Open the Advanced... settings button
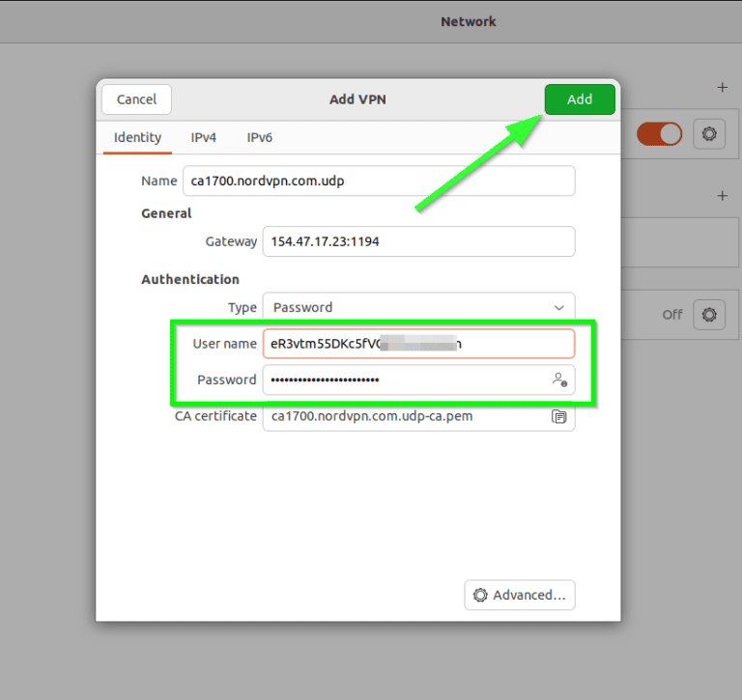The width and height of the screenshot is (742, 700). coord(520,595)
